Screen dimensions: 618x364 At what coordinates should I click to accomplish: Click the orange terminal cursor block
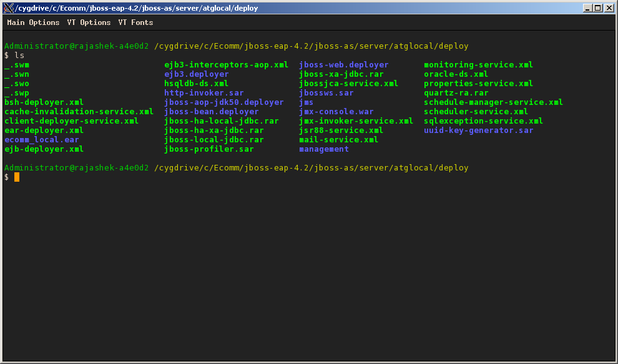17,177
